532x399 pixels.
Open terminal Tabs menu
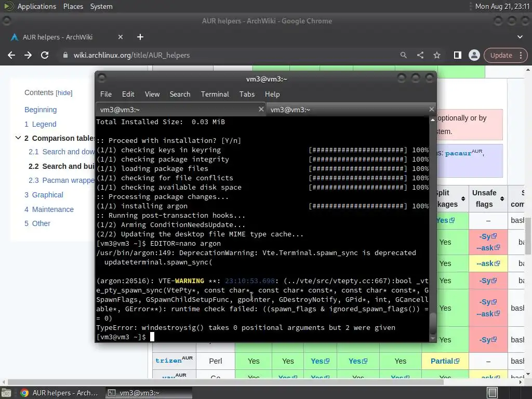(247, 95)
